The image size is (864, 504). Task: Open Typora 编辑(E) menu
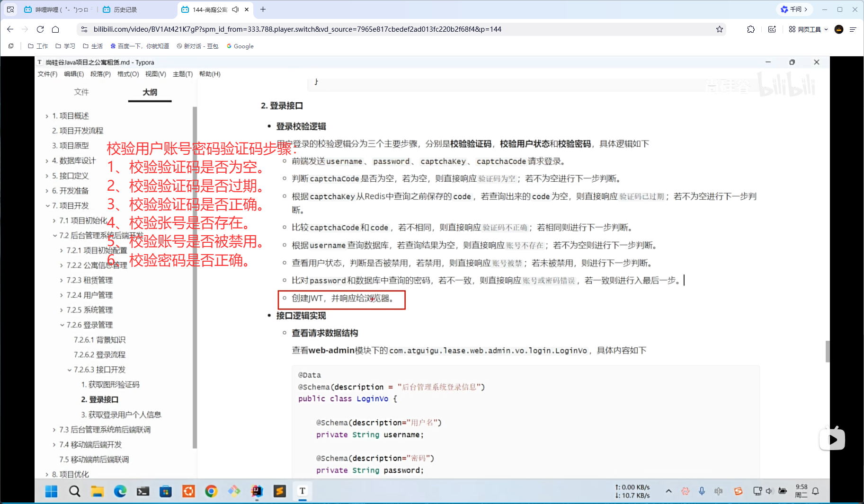(x=74, y=74)
